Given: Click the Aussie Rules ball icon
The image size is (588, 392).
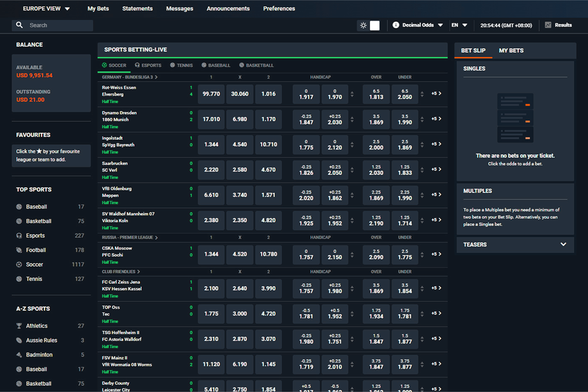Looking at the screenshot, I should point(19,340).
